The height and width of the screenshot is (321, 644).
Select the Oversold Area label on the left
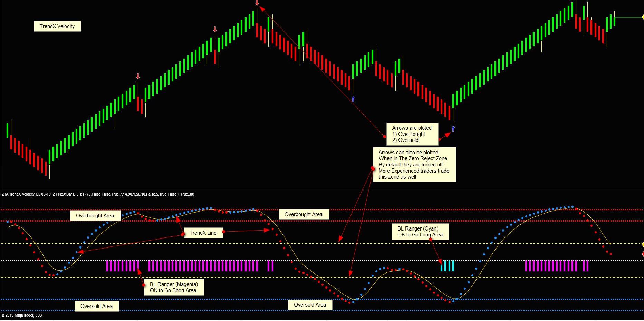(97, 306)
